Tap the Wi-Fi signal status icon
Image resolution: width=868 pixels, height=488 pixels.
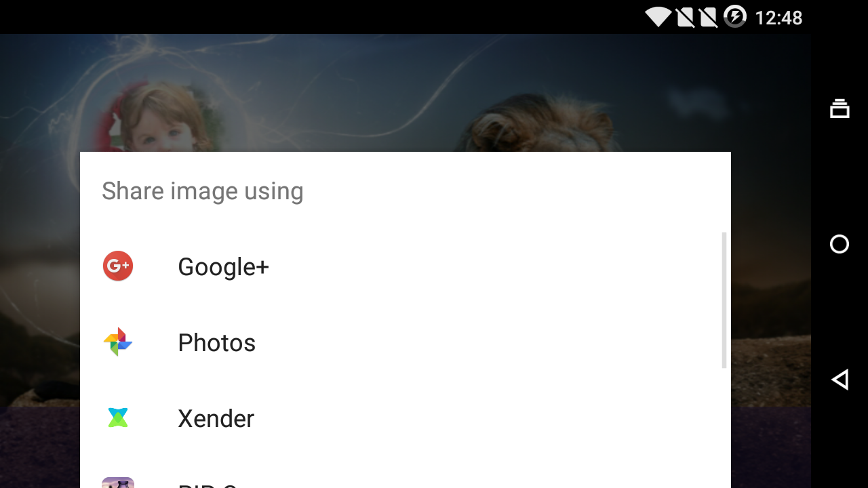[x=658, y=17]
